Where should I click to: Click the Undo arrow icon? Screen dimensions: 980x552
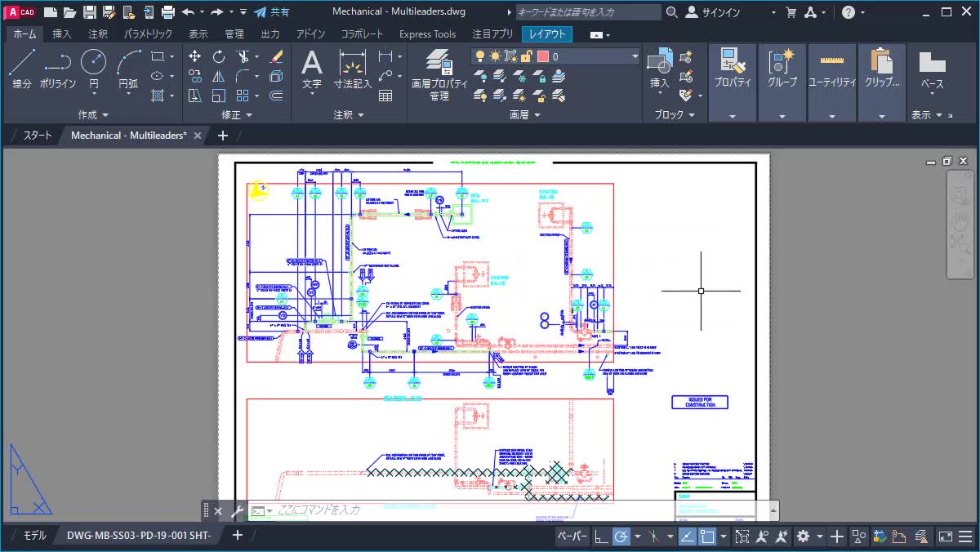[188, 12]
